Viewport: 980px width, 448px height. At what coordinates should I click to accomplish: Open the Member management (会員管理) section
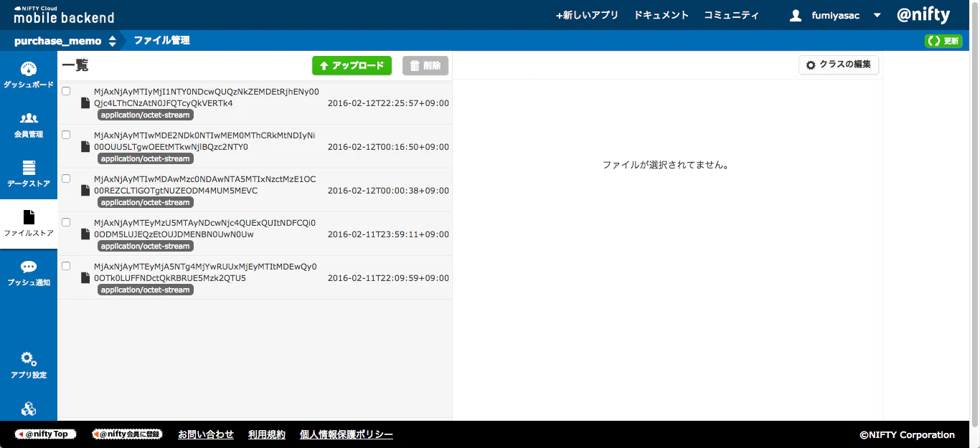point(29,125)
